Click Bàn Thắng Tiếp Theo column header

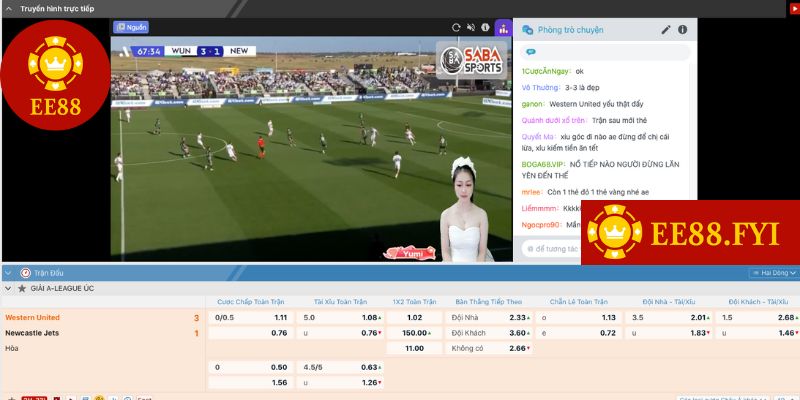point(489,302)
